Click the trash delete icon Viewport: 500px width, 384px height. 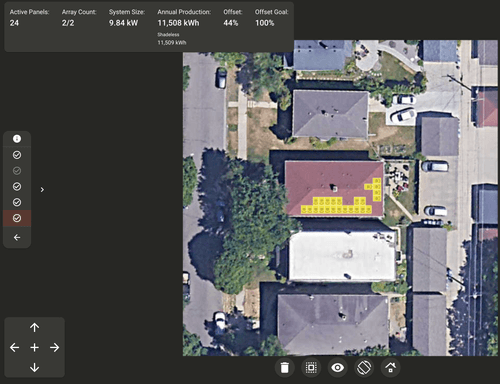[x=284, y=367]
